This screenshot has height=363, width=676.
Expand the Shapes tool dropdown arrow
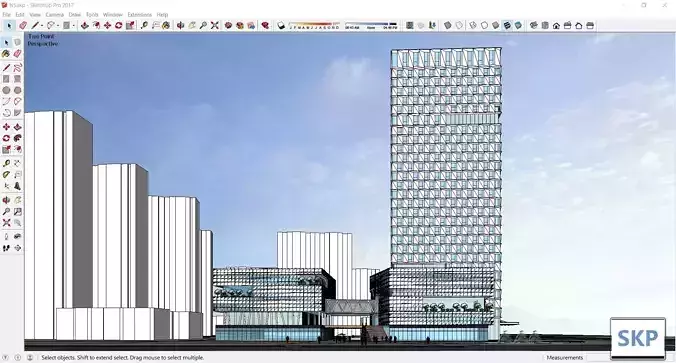pyautogui.click(x=73, y=26)
